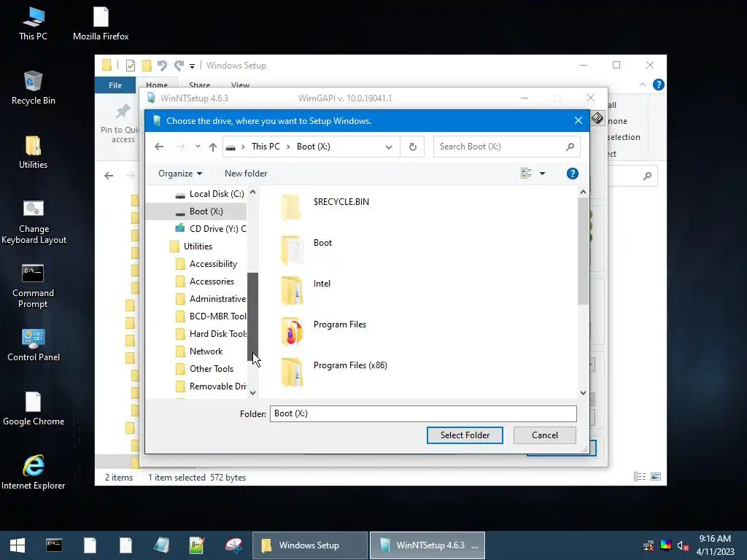Click the taskbar clock showing 9:16 AM

point(715,545)
